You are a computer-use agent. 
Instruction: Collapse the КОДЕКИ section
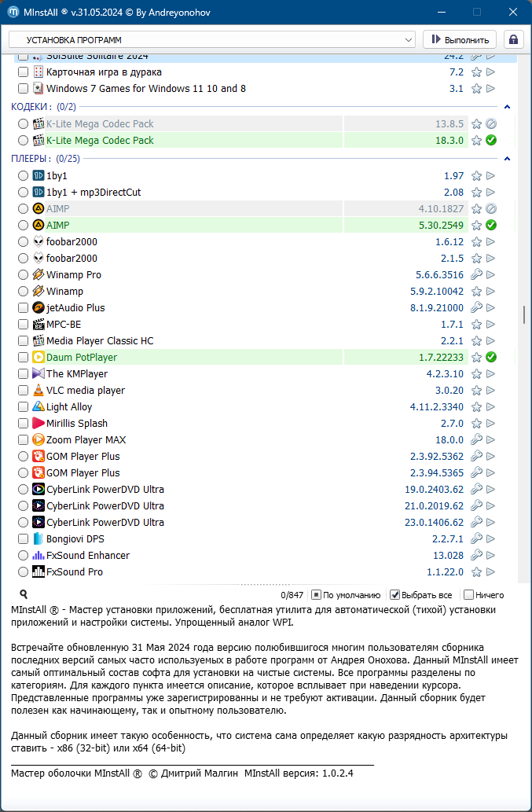tap(508, 107)
